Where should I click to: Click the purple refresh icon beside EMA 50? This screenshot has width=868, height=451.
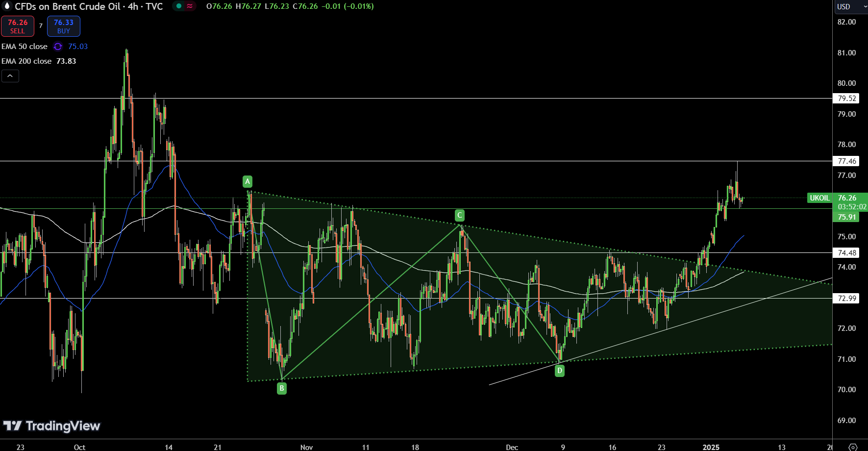point(58,47)
